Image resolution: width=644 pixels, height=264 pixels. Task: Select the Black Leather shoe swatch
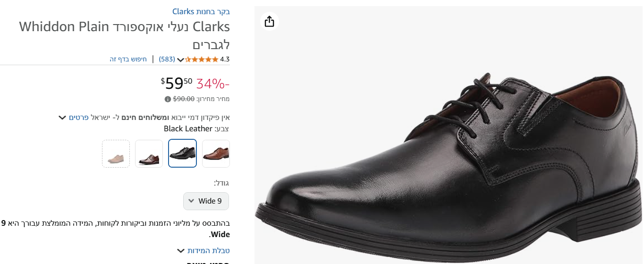182,153
